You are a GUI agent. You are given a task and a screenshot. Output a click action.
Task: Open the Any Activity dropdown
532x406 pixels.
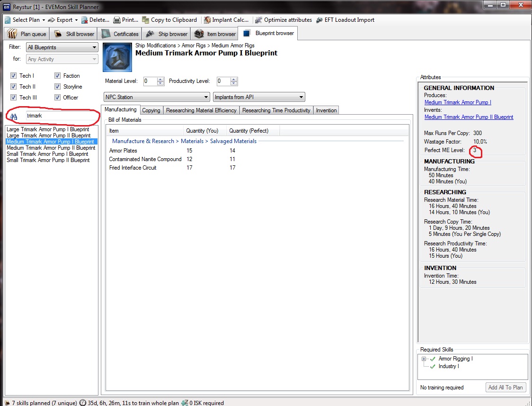[x=62, y=59]
